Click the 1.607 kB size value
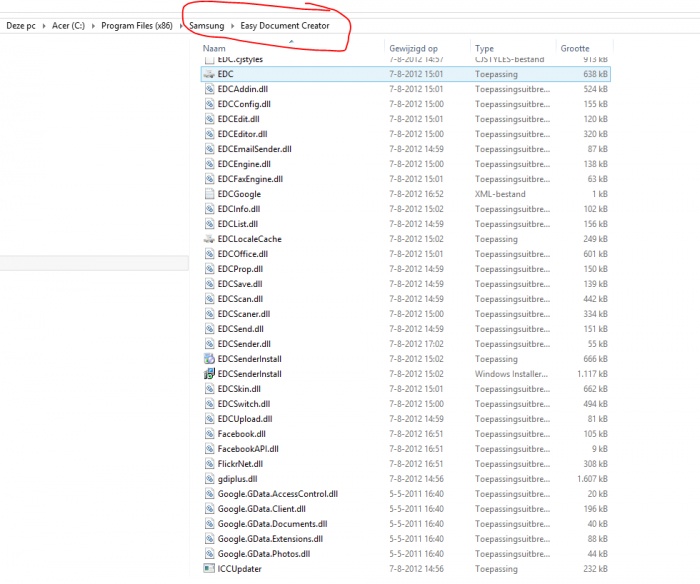This screenshot has width=700, height=584. 592,479
